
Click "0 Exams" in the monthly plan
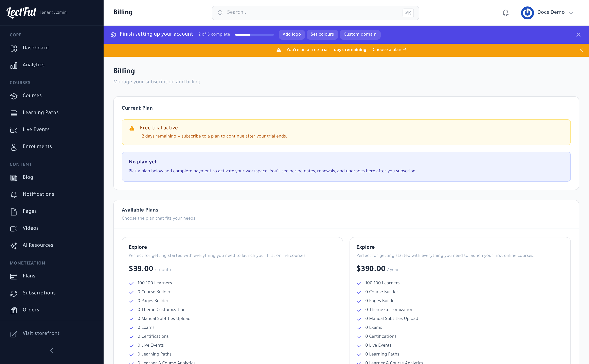pos(146,327)
